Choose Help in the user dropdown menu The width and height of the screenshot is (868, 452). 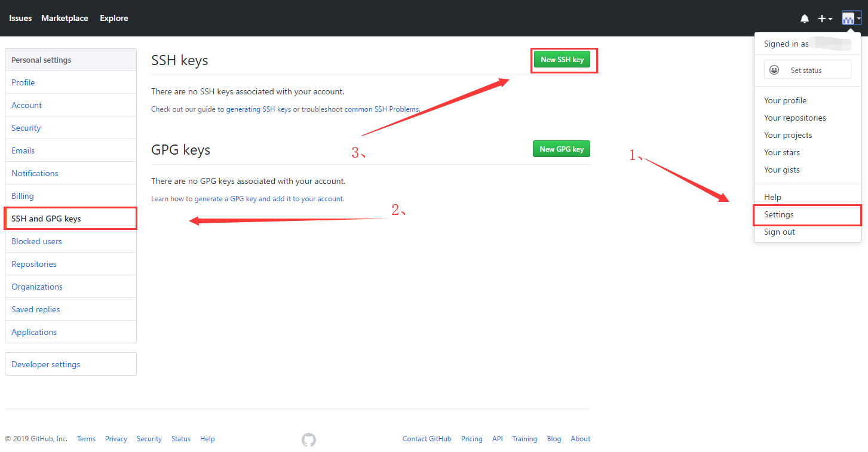(x=772, y=197)
